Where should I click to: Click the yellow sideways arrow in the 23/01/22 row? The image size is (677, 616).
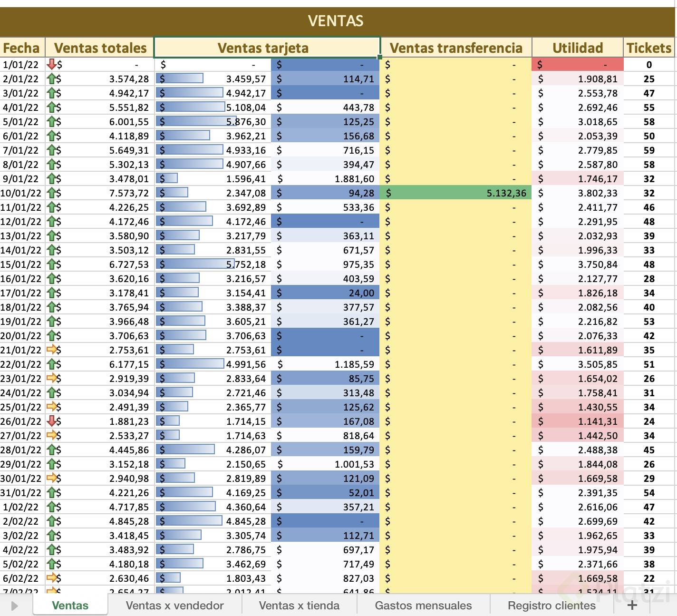tap(52, 378)
